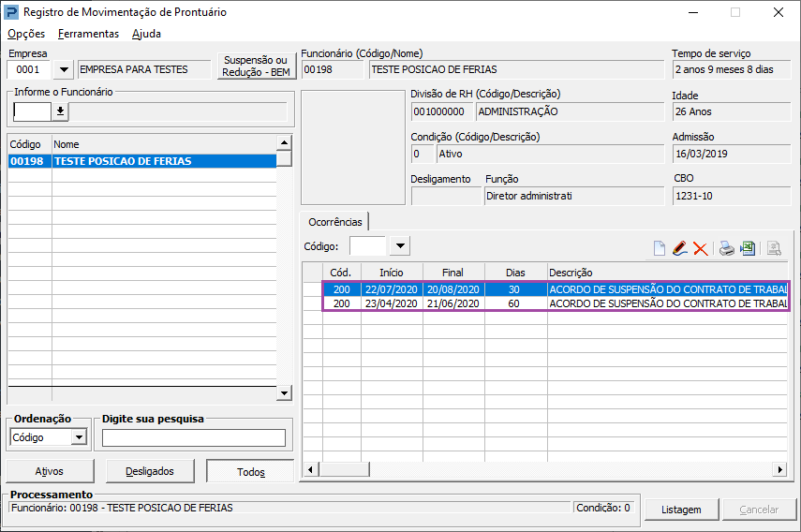Delete occurrence with the red X icon
This screenshot has height=532, width=801.
tap(701, 248)
